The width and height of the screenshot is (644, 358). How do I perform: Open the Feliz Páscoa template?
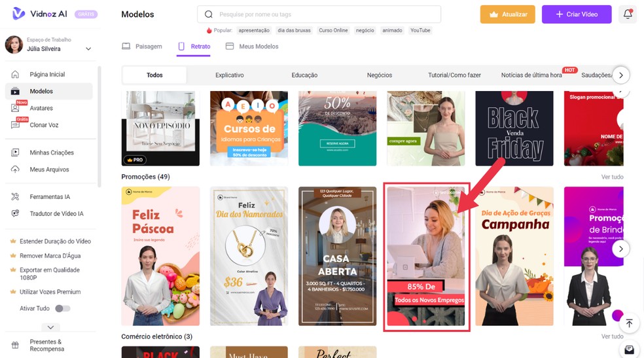pos(160,256)
